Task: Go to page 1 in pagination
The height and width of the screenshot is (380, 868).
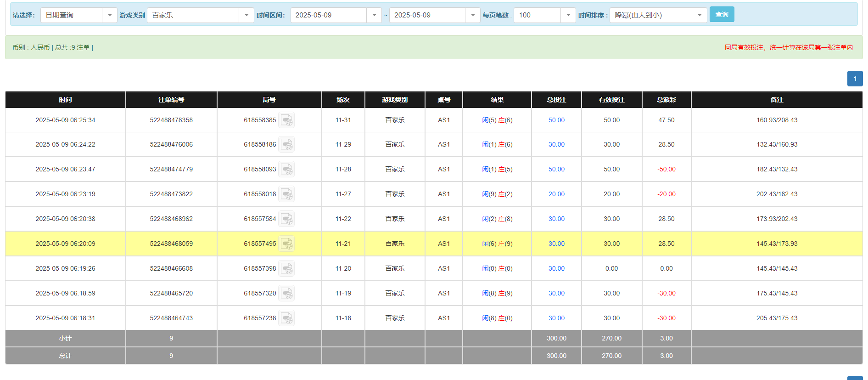Action: (x=855, y=79)
